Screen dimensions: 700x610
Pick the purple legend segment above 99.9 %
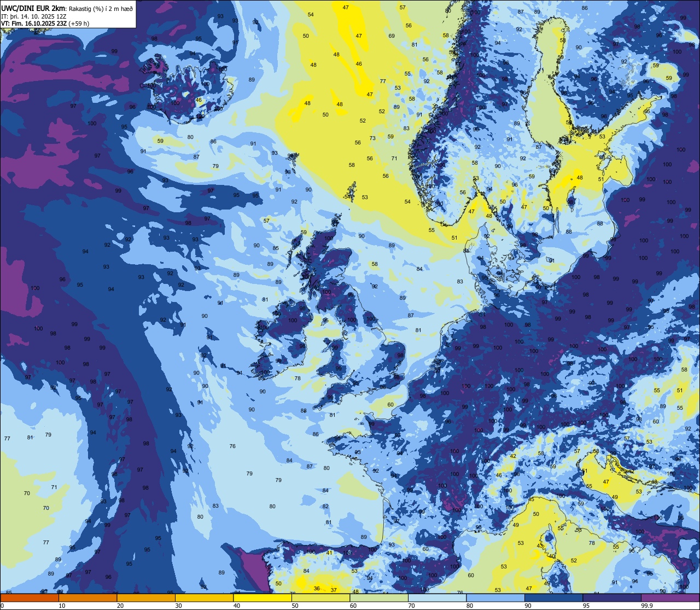coord(670,598)
